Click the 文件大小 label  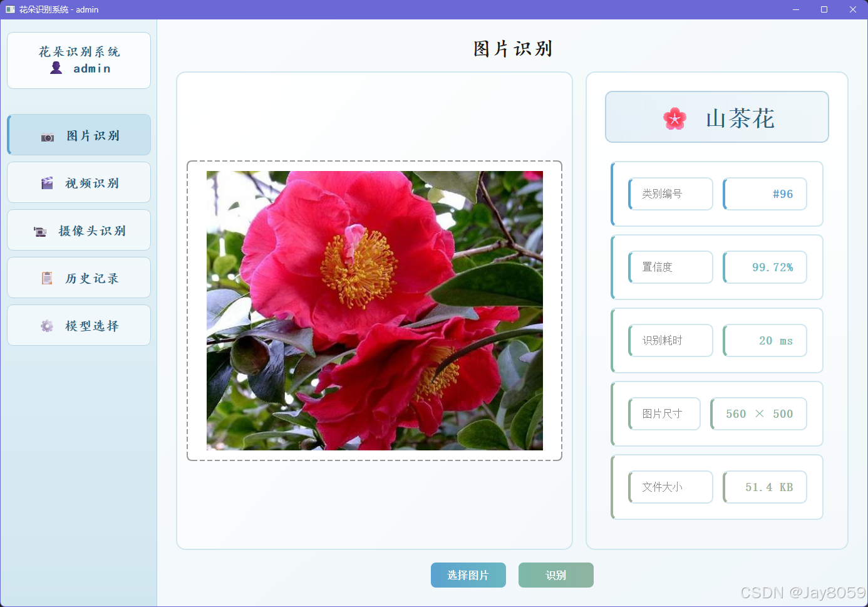coord(662,487)
